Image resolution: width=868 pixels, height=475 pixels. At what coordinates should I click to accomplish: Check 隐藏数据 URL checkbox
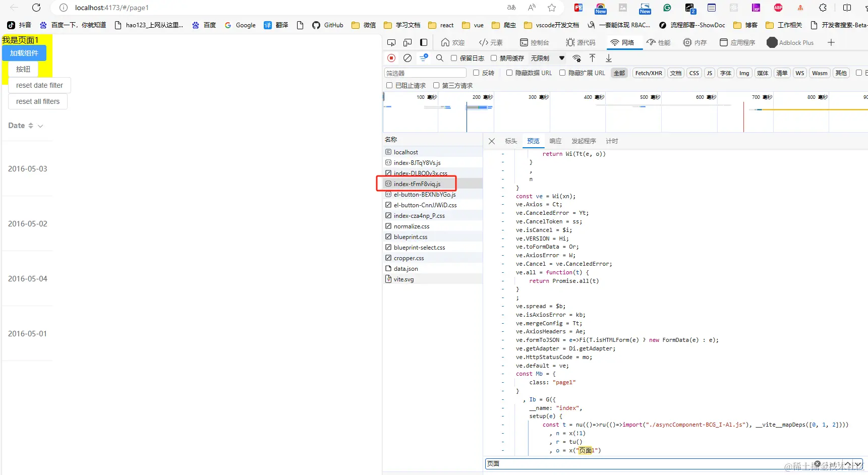[509, 73]
